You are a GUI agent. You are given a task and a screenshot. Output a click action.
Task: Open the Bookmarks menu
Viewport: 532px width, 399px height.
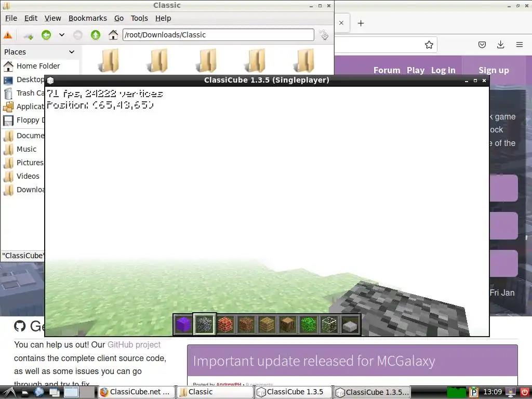(87, 18)
